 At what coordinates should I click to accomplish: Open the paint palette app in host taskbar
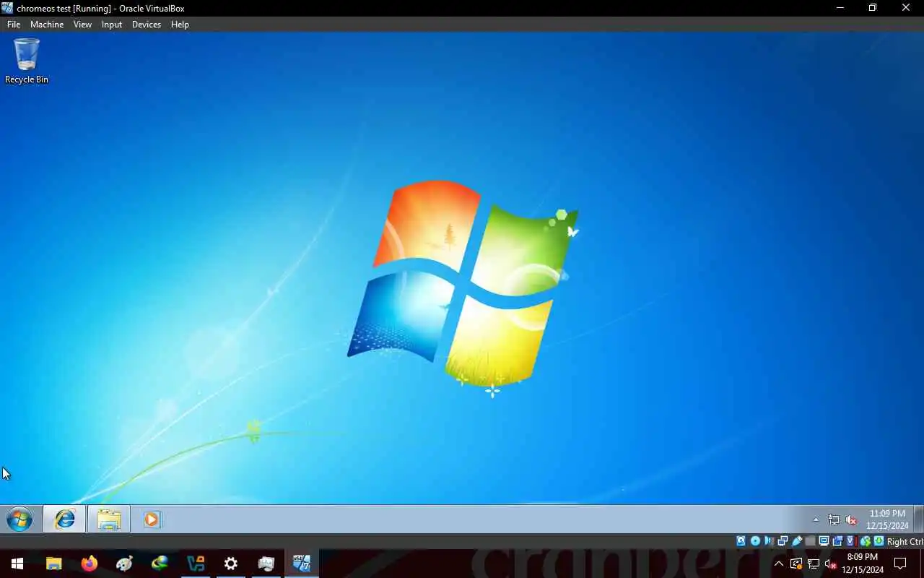(x=125, y=564)
